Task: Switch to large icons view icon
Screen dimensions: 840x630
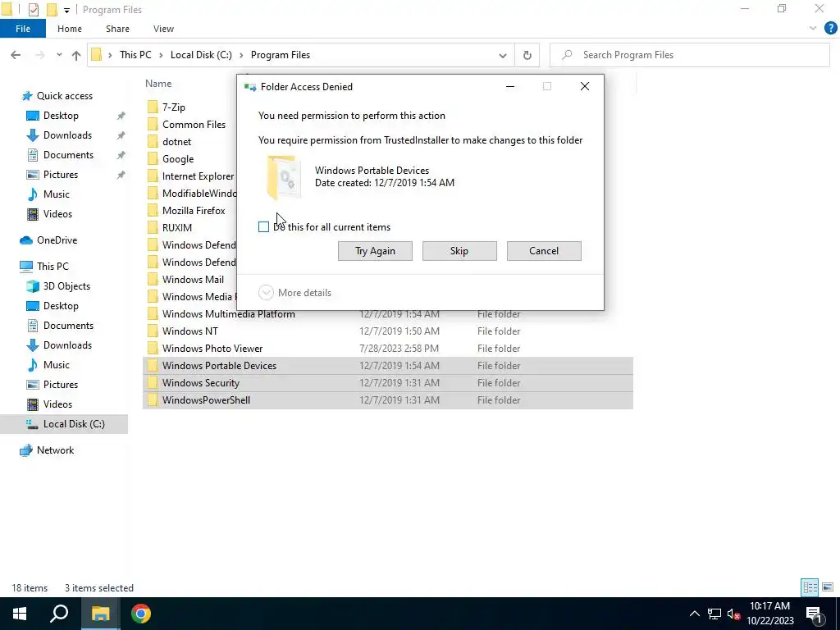Action: 828,587
